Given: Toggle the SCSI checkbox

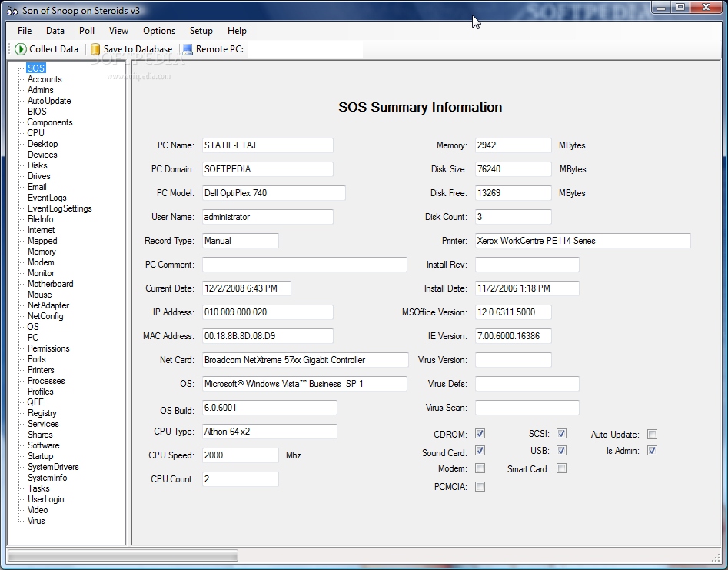Looking at the screenshot, I should click(x=561, y=433).
